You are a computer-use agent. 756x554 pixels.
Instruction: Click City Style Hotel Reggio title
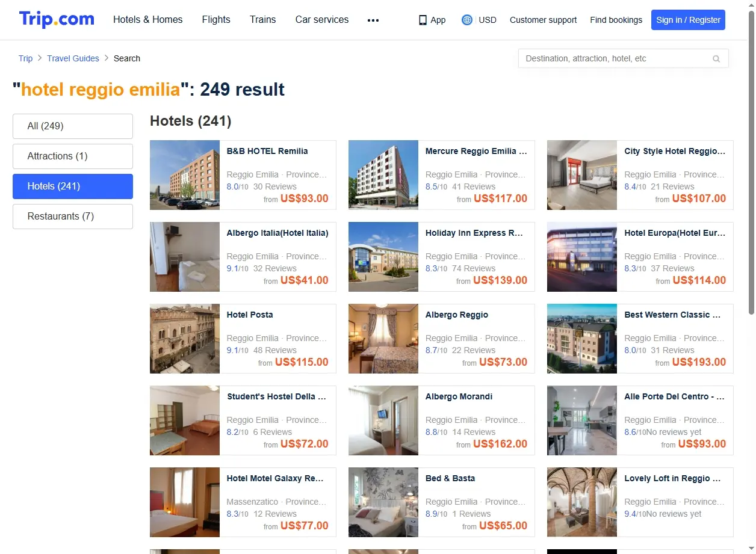coord(675,151)
